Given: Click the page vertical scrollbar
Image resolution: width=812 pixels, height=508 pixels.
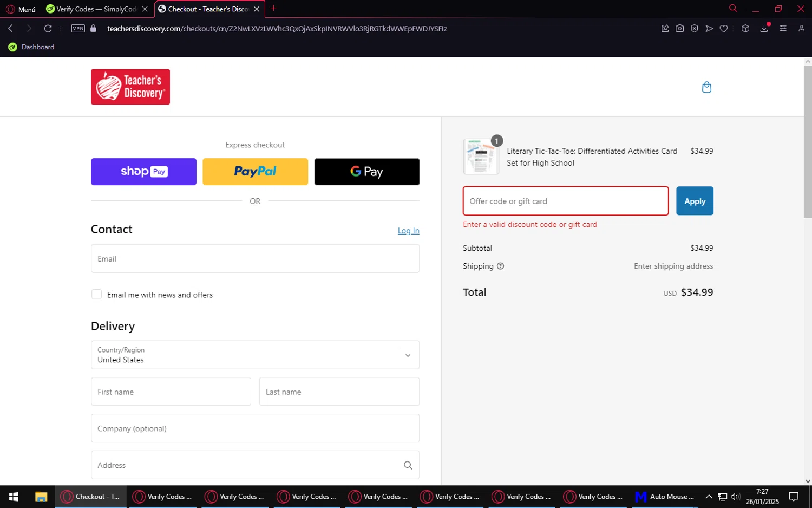Looking at the screenshot, I should tap(808, 142).
